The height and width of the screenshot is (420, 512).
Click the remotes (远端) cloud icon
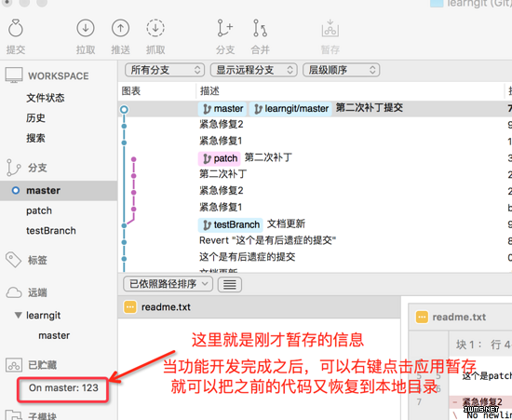pyautogui.click(x=13, y=292)
